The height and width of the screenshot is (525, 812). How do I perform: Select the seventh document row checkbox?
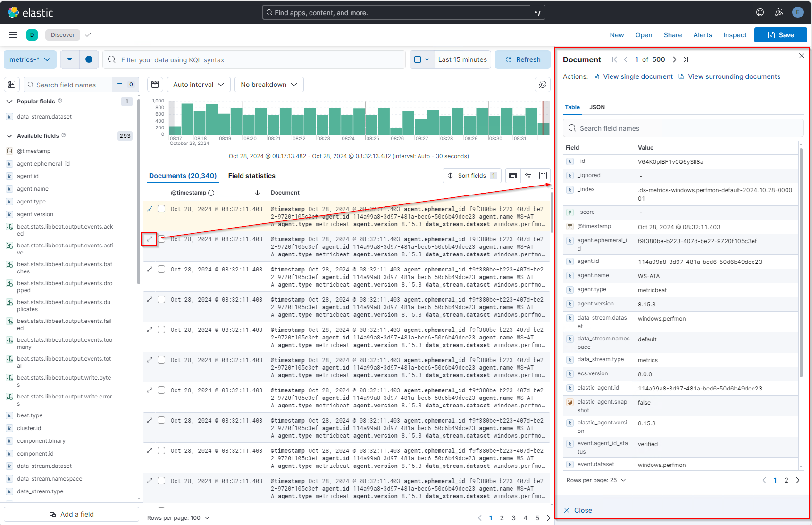pos(161,390)
